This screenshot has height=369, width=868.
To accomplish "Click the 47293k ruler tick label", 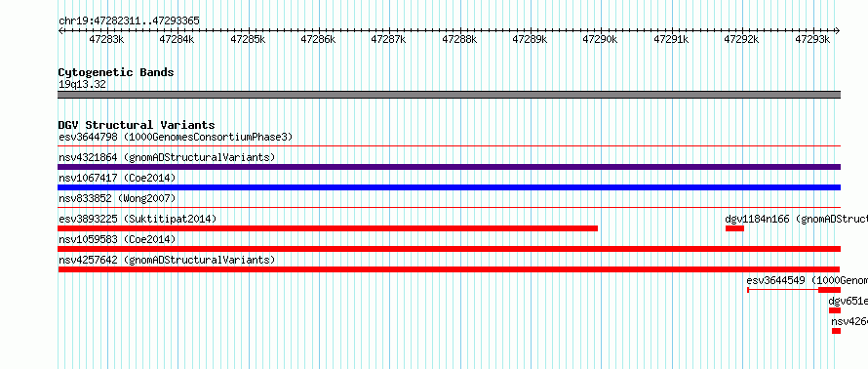I will (x=812, y=39).
